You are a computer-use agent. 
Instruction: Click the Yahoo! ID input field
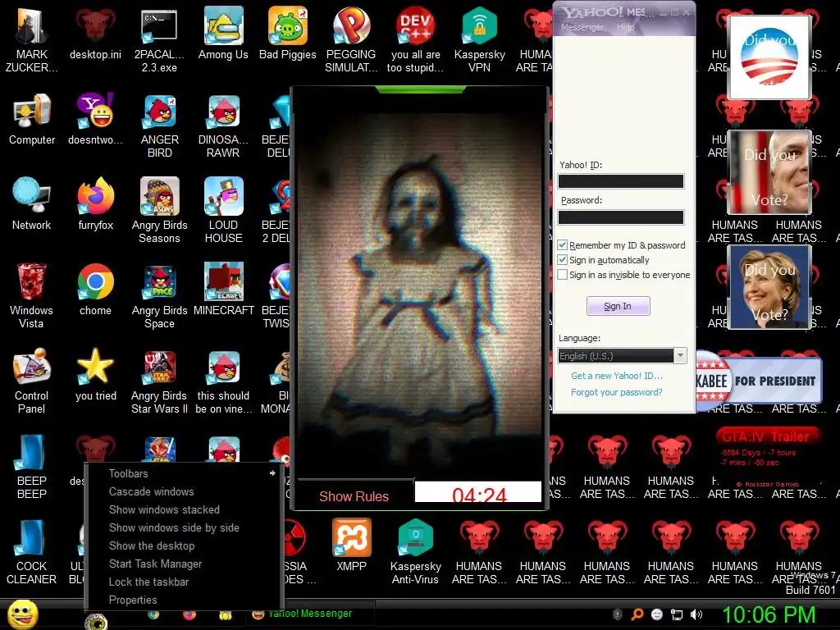pyautogui.click(x=621, y=181)
